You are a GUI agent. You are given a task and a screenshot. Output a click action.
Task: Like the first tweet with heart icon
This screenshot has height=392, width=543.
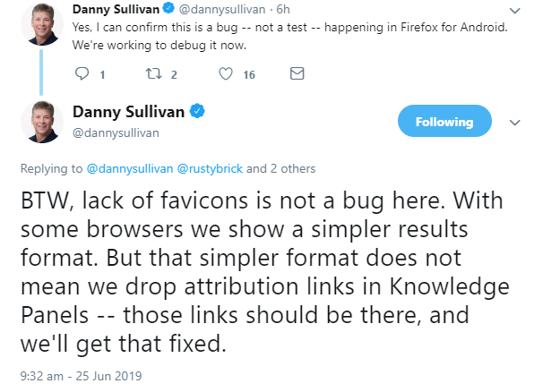(228, 75)
